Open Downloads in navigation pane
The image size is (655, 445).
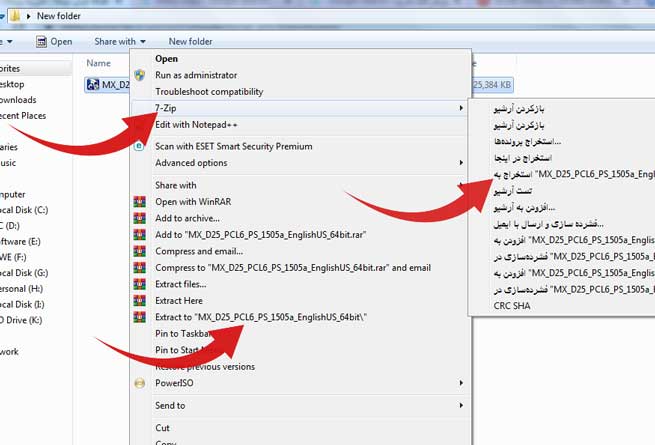tap(18, 100)
